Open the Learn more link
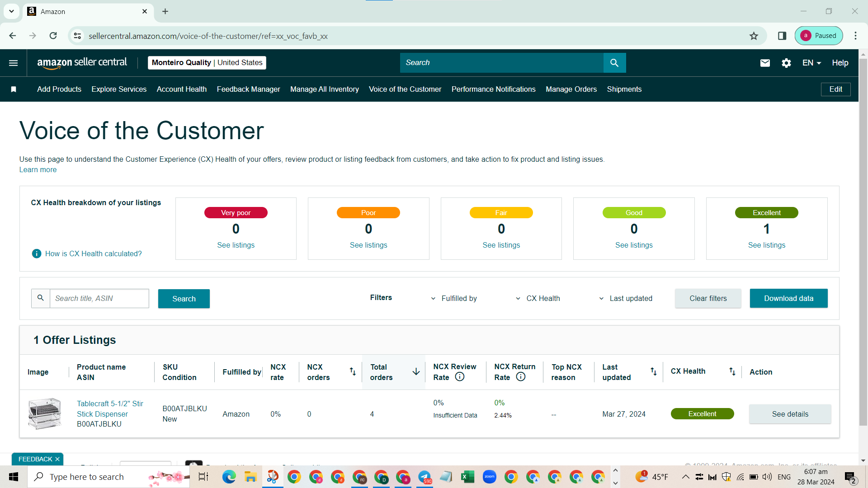Viewport: 868px width, 488px height. pyautogui.click(x=38, y=169)
